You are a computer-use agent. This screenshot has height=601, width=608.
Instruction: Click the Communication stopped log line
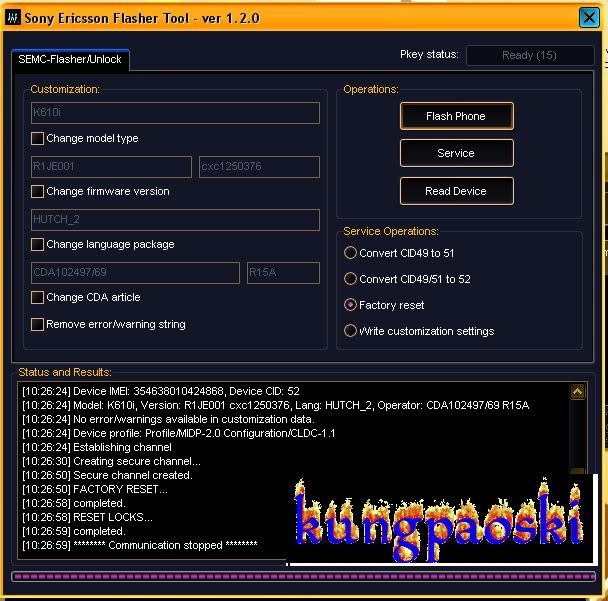pyautogui.click(x=140, y=545)
